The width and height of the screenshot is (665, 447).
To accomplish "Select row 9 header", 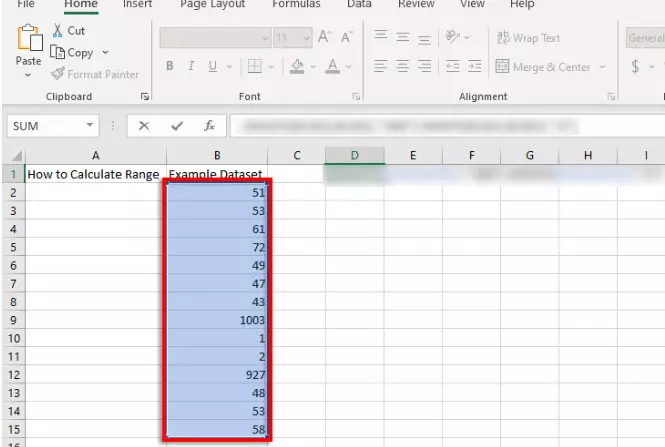I will pos(13,320).
